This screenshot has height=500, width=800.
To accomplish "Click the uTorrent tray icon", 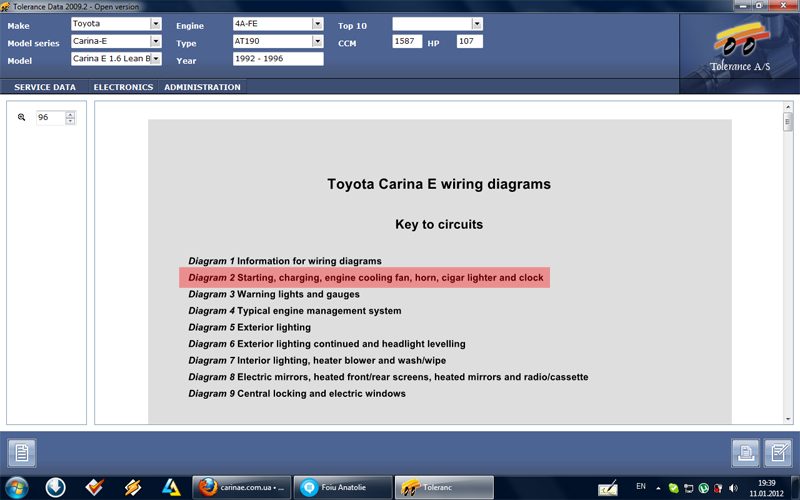I will 704,488.
